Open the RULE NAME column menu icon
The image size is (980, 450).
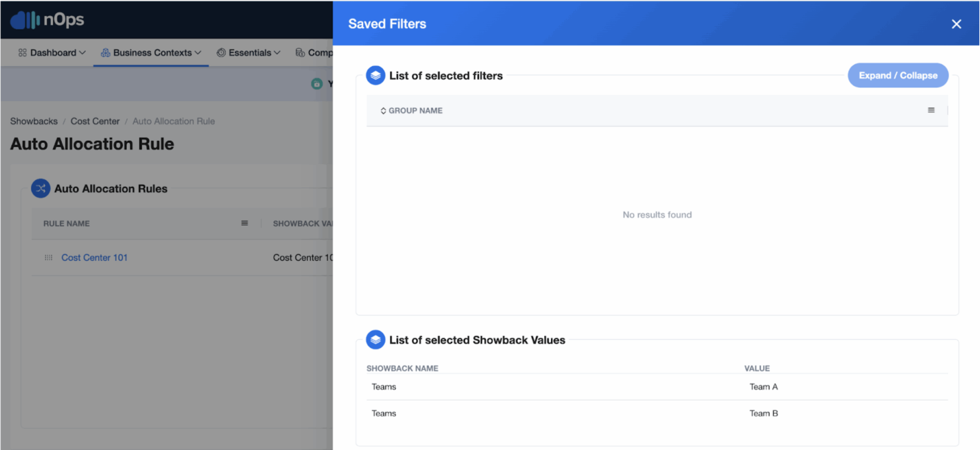pyautogui.click(x=244, y=223)
